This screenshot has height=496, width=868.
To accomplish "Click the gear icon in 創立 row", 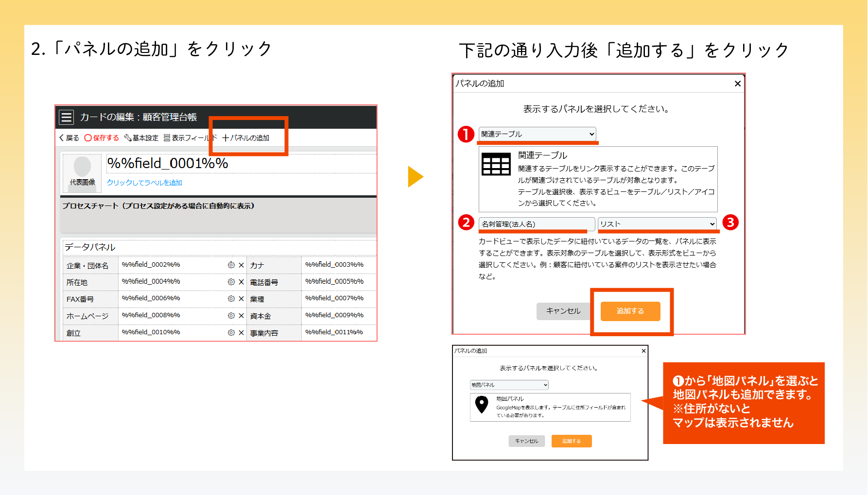I will pyautogui.click(x=231, y=333).
